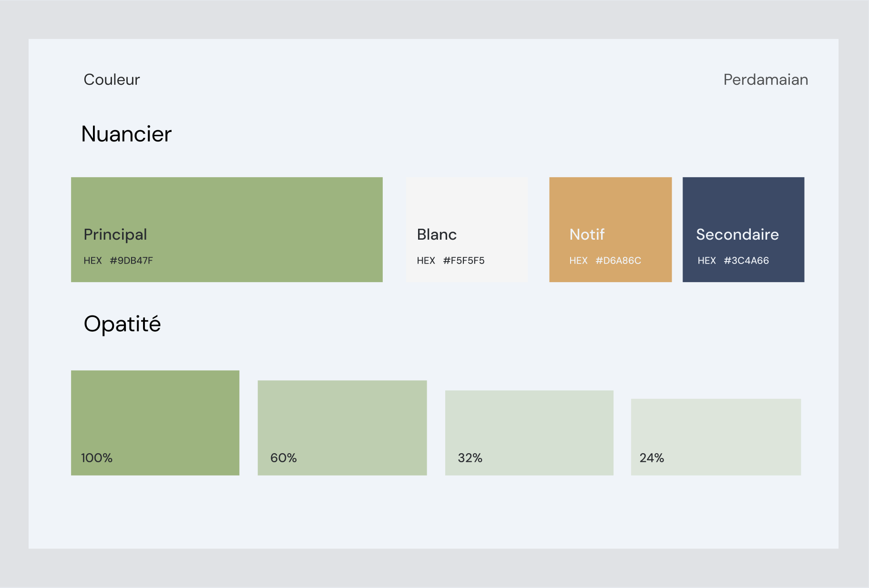This screenshot has height=588, width=869.
Task: Select the 60% opacity green block
Action: (x=342, y=428)
